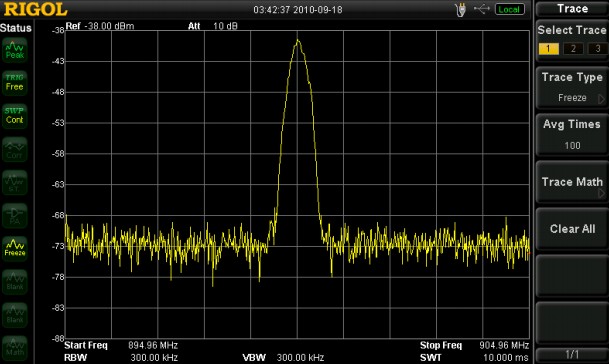Click the Att 10 dB readout

point(212,26)
